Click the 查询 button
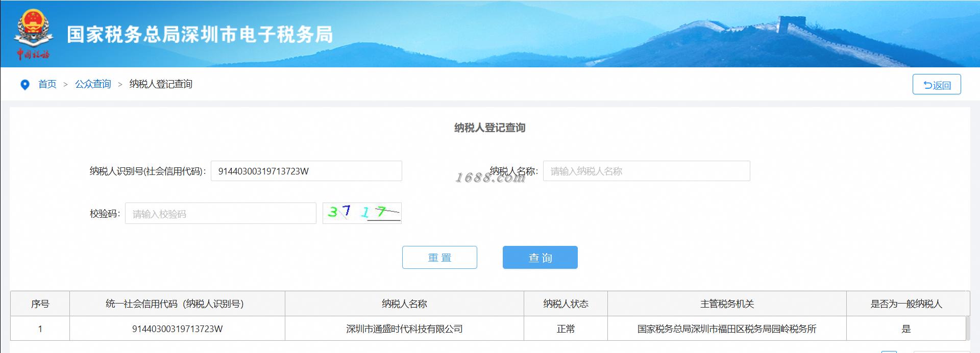 (540, 258)
